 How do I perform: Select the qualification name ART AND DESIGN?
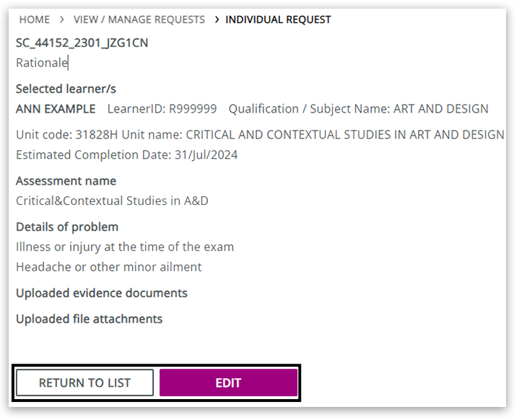click(x=440, y=109)
